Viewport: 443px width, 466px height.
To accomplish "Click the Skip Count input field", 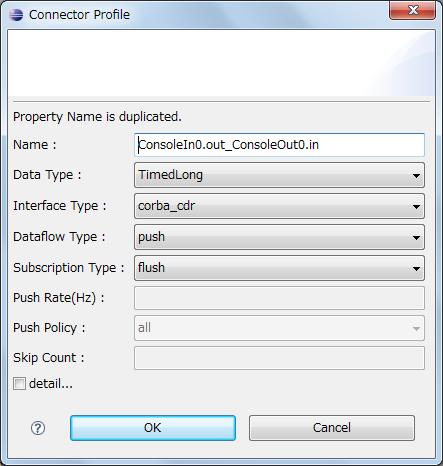I will 279,358.
